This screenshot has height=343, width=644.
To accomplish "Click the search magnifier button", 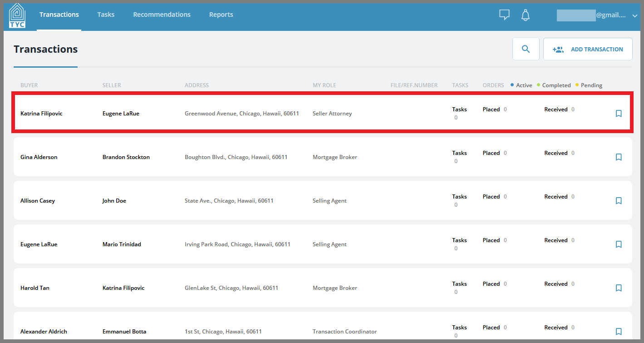I will point(526,49).
